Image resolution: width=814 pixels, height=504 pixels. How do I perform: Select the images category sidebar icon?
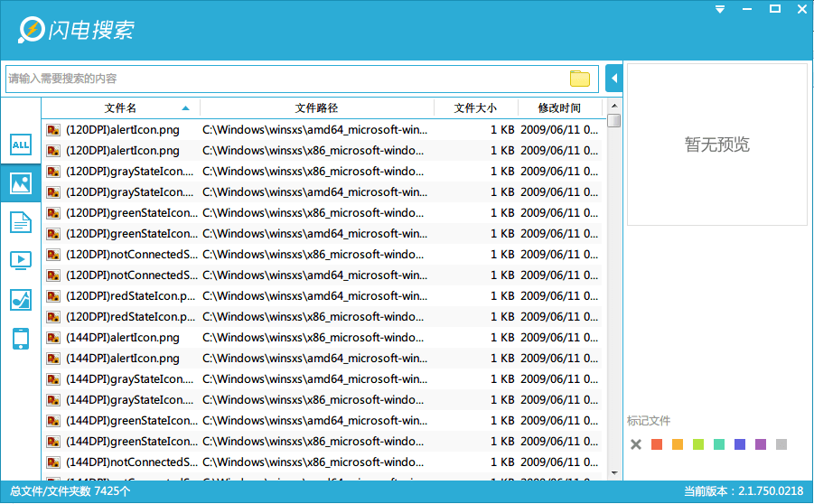[x=21, y=183]
